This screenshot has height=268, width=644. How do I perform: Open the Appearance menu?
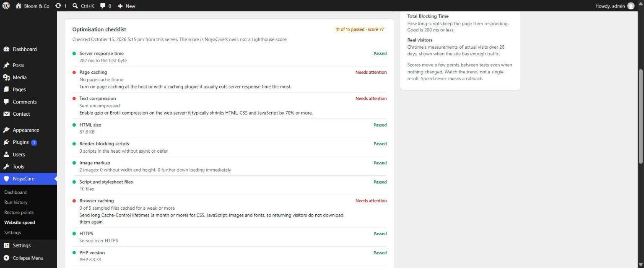pyautogui.click(x=29, y=130)
